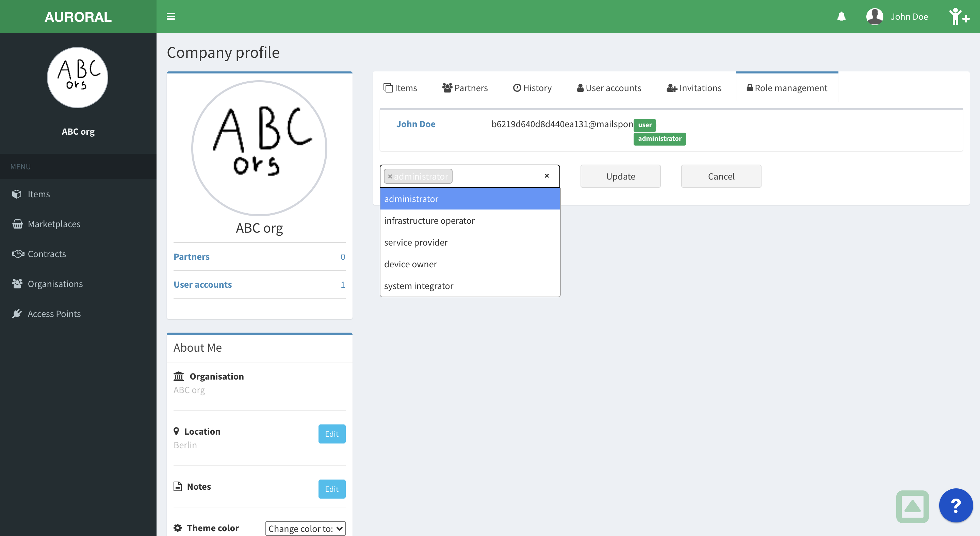This screenshot has height=536, width=980.
Task: Switch to the Partners tab
Action: pos(472,87)
